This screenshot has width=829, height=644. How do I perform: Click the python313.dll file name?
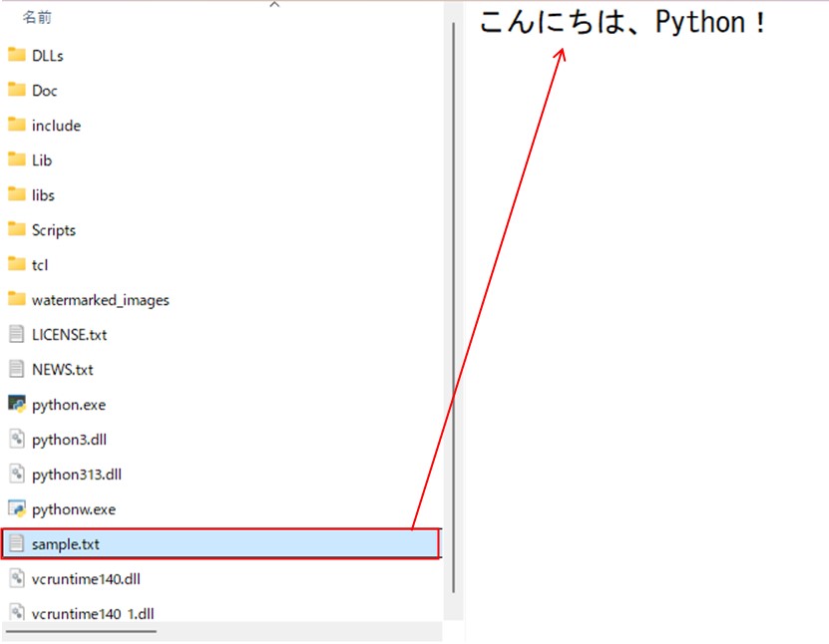pyautogui.click(x=77, y=475)
